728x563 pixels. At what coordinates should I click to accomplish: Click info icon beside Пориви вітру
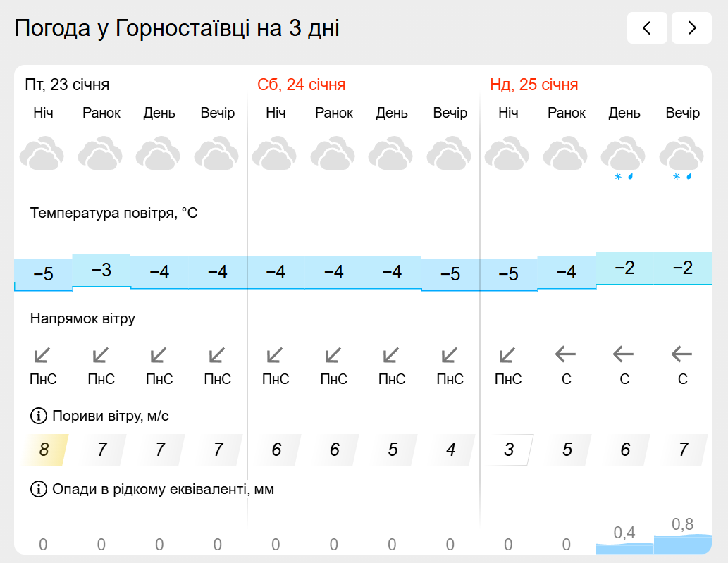(38, 416)
